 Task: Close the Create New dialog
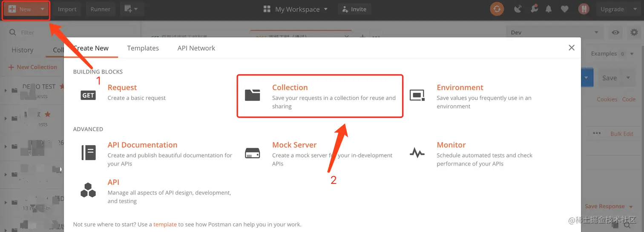[x=572, y=48]
